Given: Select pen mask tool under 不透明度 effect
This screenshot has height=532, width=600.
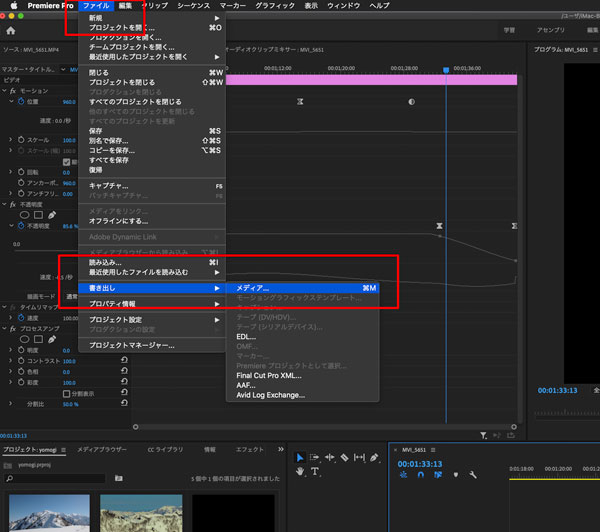Looking at the screenshot, I should click(52, 215).
